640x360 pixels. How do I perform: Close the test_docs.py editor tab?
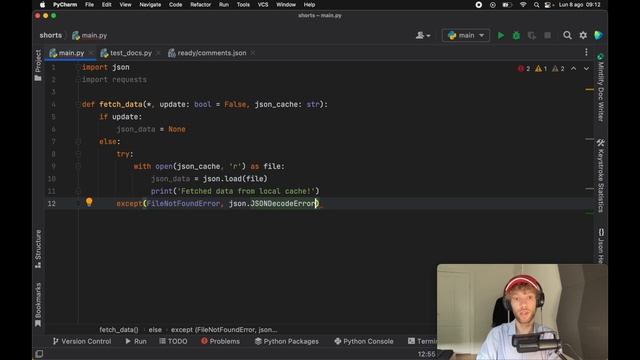[158, 53]
